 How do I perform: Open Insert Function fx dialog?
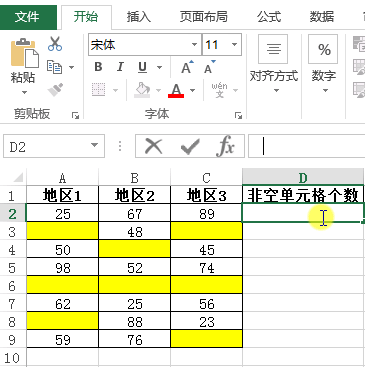[x=226, y=146]
